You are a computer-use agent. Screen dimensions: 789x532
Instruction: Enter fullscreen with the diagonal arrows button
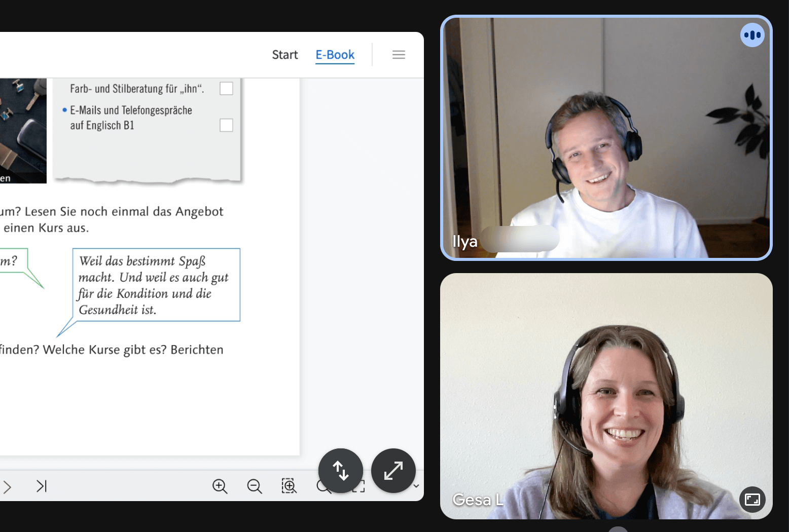pyautogui.click(x=393, y=471)
